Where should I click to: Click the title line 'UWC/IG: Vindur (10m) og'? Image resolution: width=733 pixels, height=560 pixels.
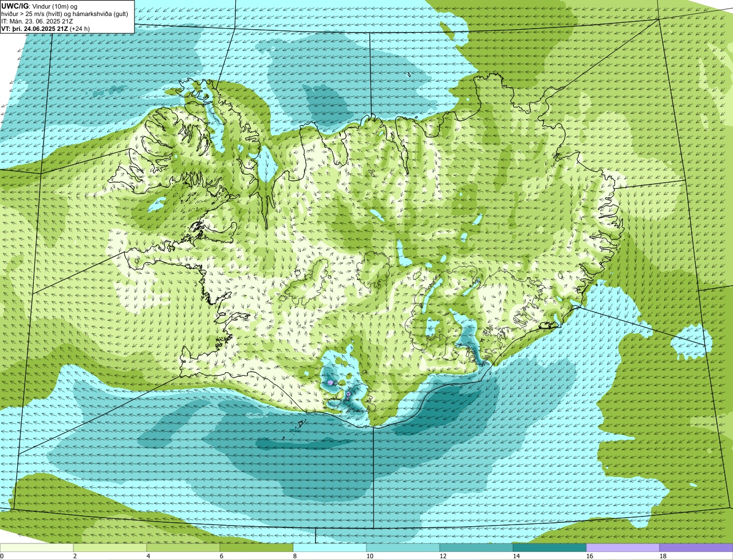39,6
